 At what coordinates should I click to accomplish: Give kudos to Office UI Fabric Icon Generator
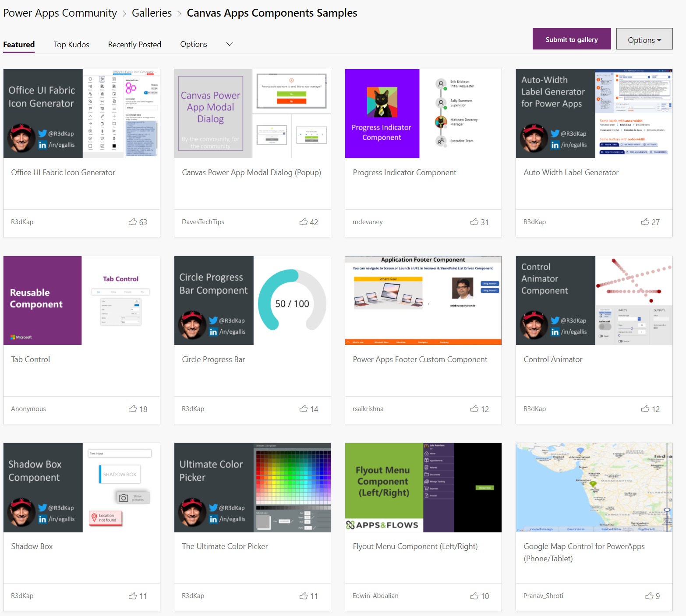[x=133, y=222]
